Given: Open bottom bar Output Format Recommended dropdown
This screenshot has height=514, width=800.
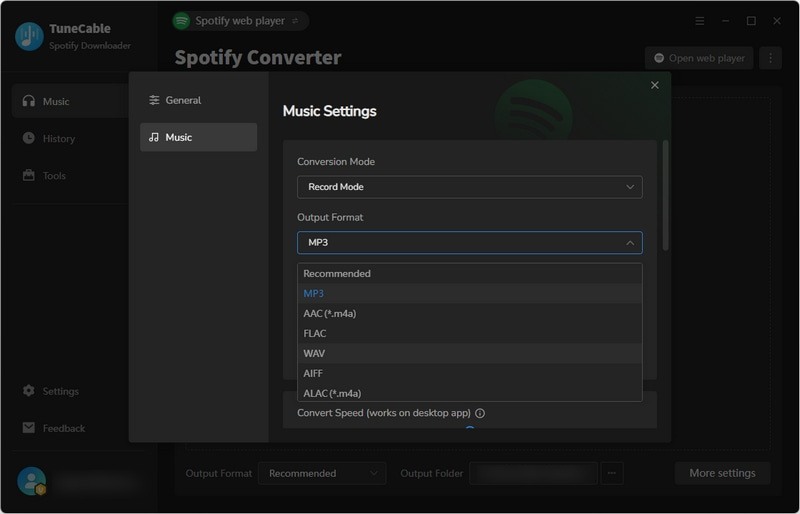Looking at the screenshot, I should 322,473.
